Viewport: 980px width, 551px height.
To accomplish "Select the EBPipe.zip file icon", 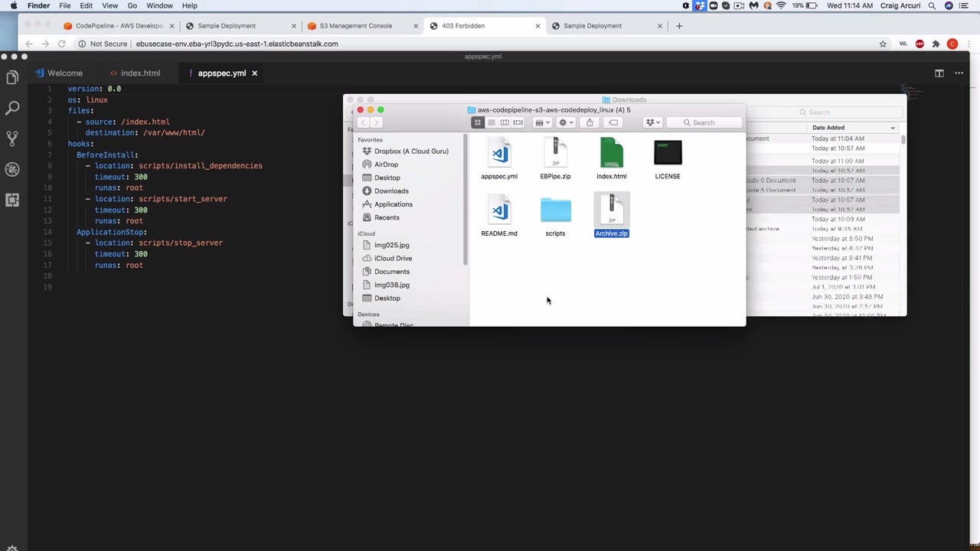I will pos(555,154).
